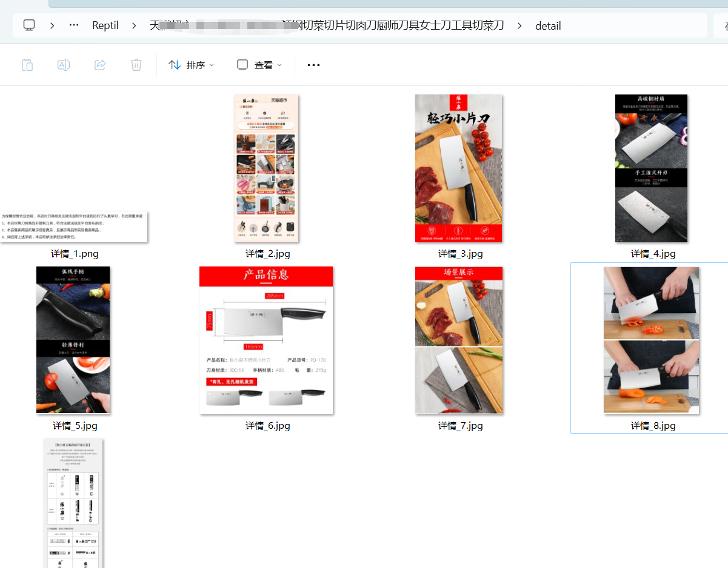
Task: Select the detail breadcrumb segment
Action: click(548, 25)
